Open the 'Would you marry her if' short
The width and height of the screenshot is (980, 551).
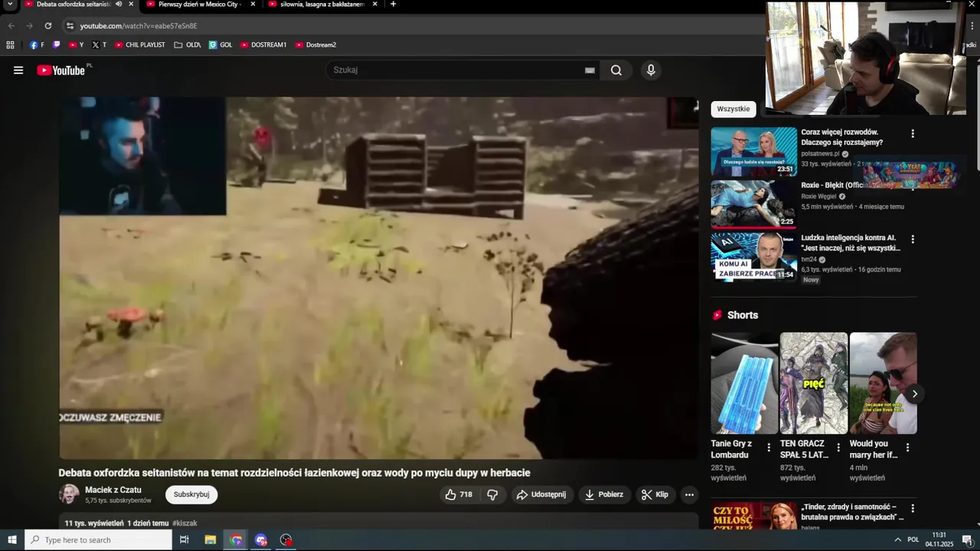tap(883, 383)
